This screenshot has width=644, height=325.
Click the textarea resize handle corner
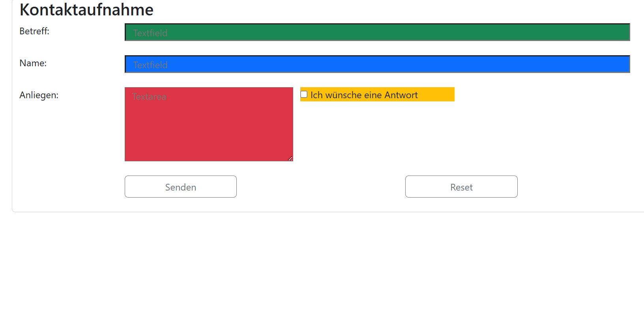[x=290, y=158]
